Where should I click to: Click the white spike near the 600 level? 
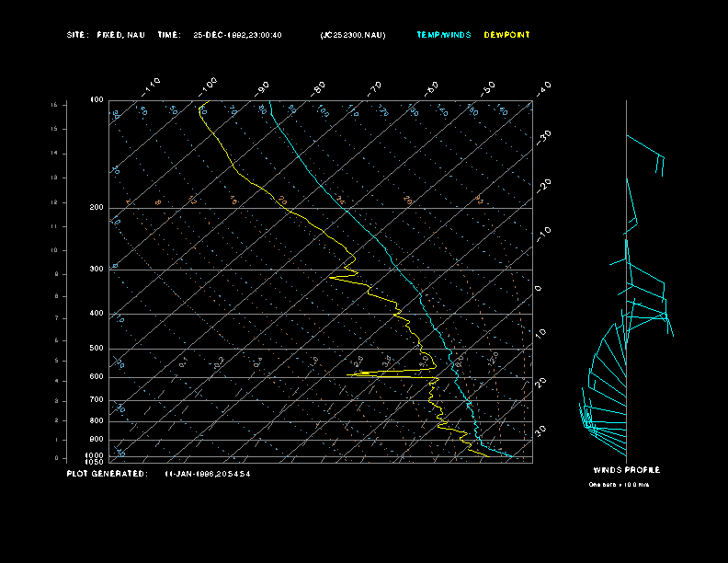[x=386, y=375]
